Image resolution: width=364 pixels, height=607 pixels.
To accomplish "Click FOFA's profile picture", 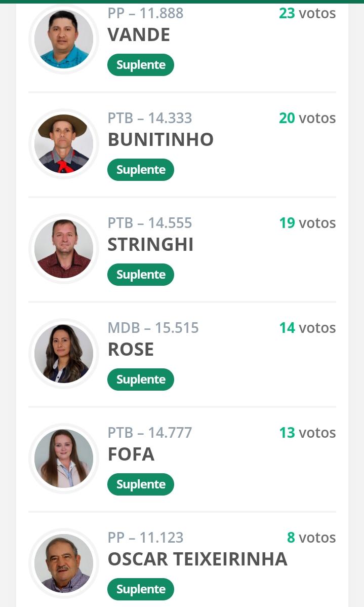I will click(x=64, y=459).
